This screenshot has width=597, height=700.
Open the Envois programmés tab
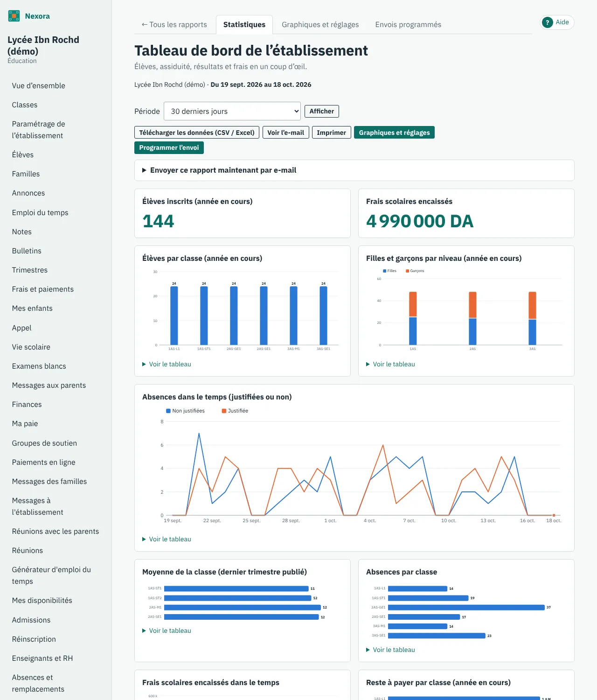coord(408,24)
